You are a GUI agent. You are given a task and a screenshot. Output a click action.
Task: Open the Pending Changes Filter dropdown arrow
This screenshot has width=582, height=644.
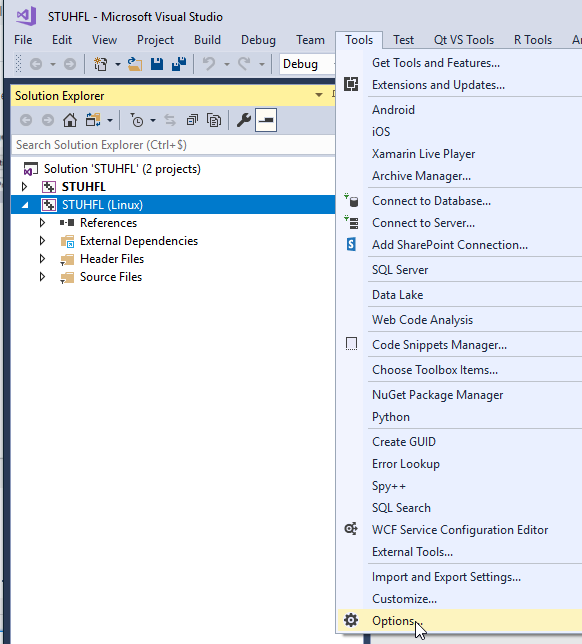click(x=153, y=120)
